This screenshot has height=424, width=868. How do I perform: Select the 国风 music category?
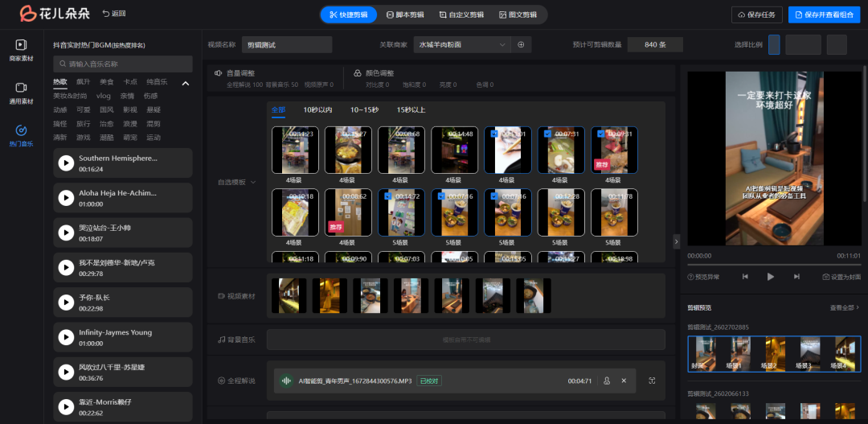pos(107,109)
